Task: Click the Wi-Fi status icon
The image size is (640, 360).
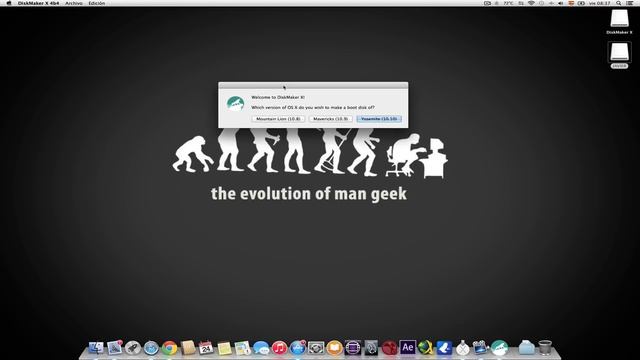Action: [x=531, y=3]
